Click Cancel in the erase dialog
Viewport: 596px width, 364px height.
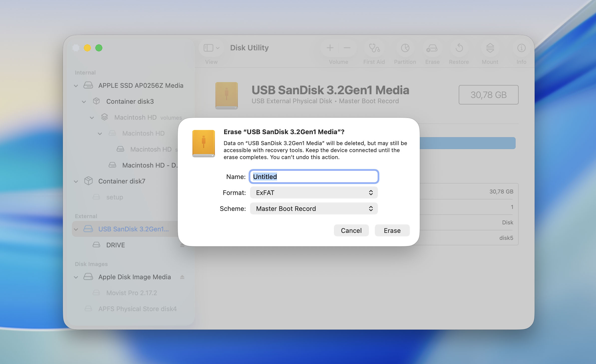[351, 230]
